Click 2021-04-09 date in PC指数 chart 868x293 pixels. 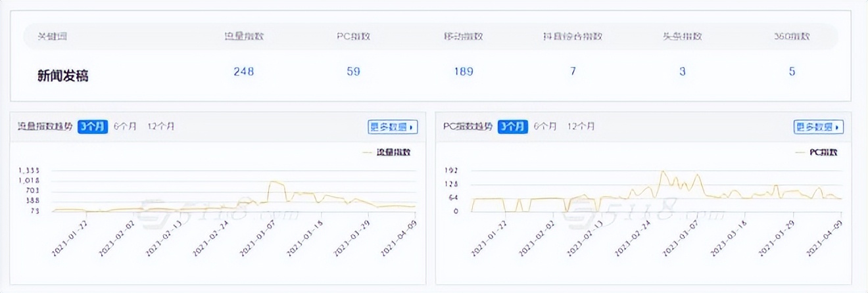coord(825,239)
